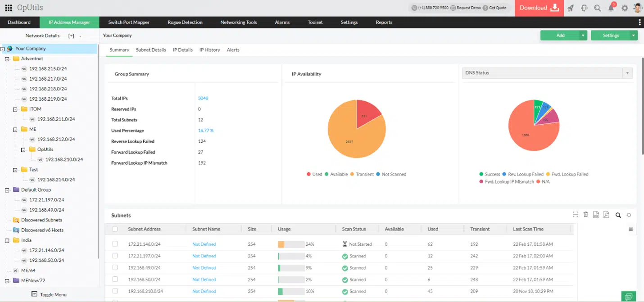The image size is (644, 302).
Task: Open the header search magnifier
Action: pos(598,8)
